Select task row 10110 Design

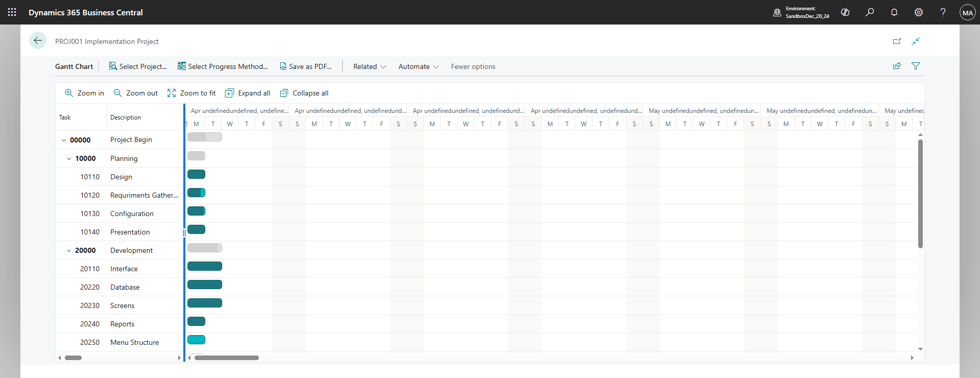pos(119,177)
